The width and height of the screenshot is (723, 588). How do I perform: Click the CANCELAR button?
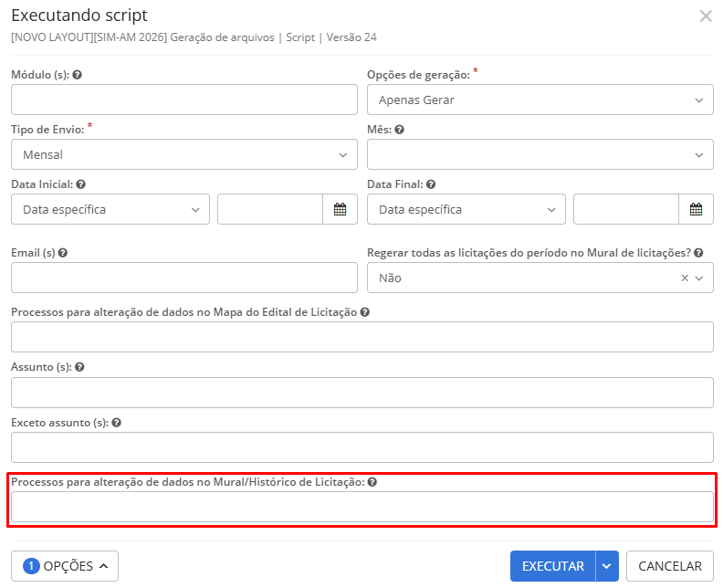pos(670,566)
